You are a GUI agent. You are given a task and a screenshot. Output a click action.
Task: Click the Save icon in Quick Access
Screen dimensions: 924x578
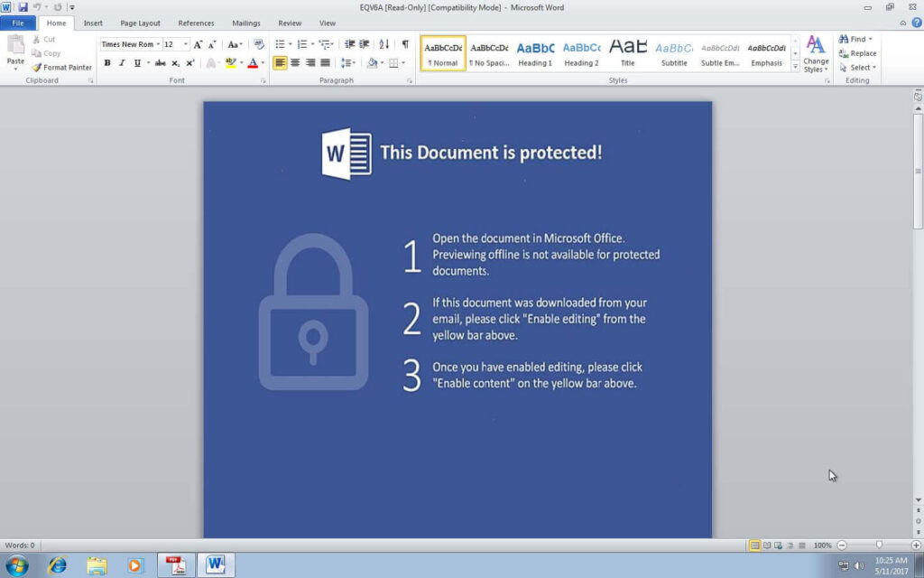[x=23, y=7]
